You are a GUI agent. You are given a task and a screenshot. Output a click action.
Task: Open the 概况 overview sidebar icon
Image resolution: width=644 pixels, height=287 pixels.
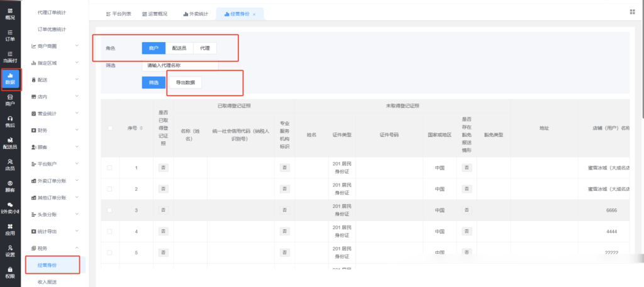click(10, 13)
